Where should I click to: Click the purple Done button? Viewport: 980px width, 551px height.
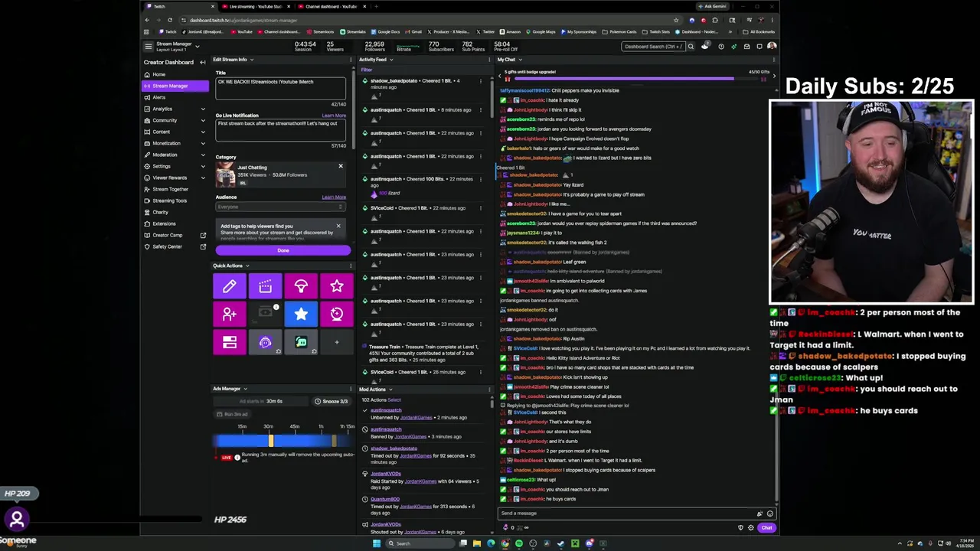(283, 250)
